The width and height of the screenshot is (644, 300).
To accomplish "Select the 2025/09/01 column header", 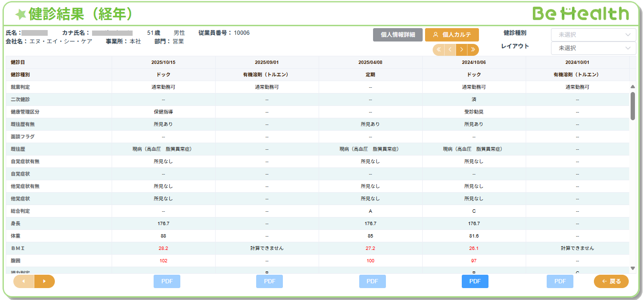I will (x=267, y=62).
